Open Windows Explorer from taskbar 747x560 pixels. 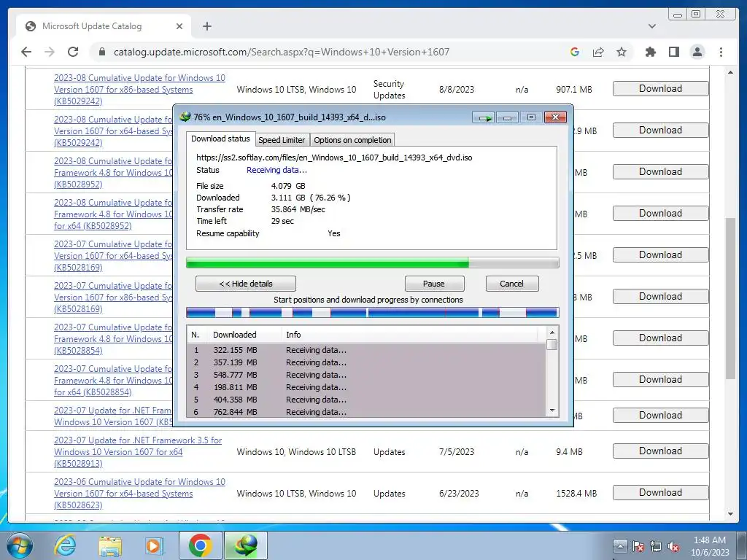[x=110, y=545]
